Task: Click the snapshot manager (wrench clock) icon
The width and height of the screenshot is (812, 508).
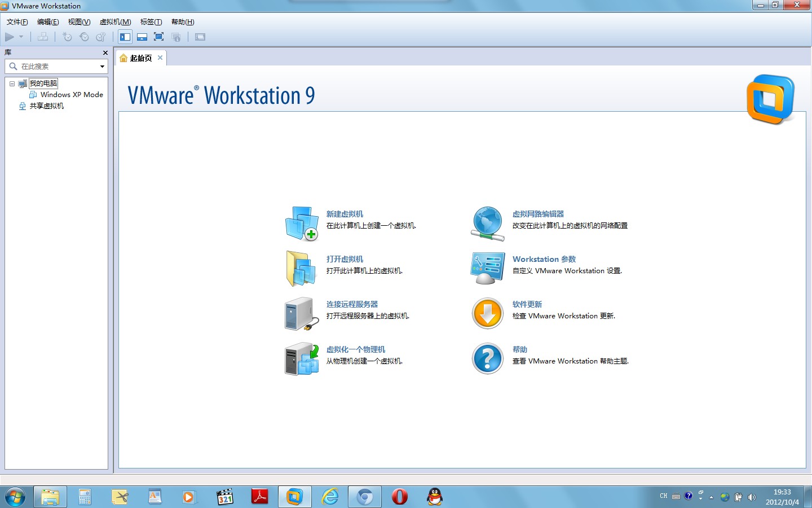Action: 101,37
